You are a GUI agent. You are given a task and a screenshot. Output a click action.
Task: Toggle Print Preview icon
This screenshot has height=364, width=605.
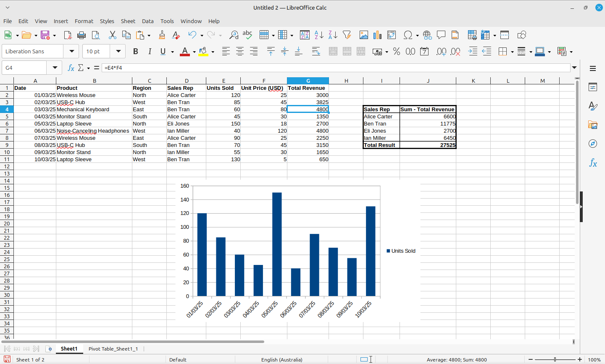(96, 35)
